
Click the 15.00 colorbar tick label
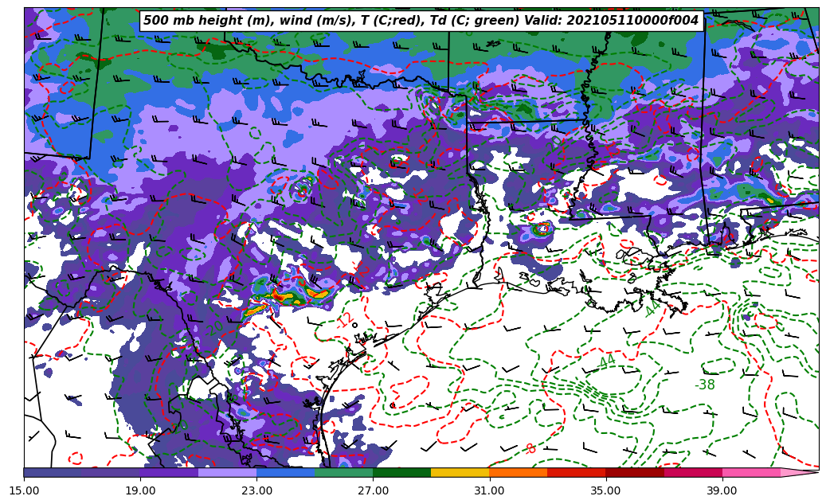(x=24, y=490)
